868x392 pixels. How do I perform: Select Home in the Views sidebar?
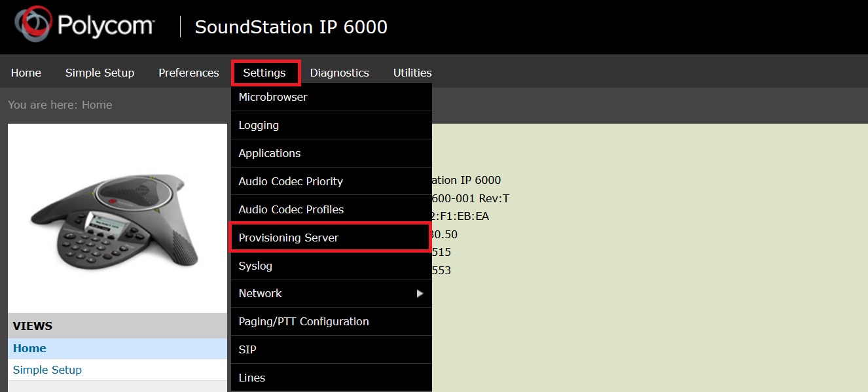click(117, 349)
